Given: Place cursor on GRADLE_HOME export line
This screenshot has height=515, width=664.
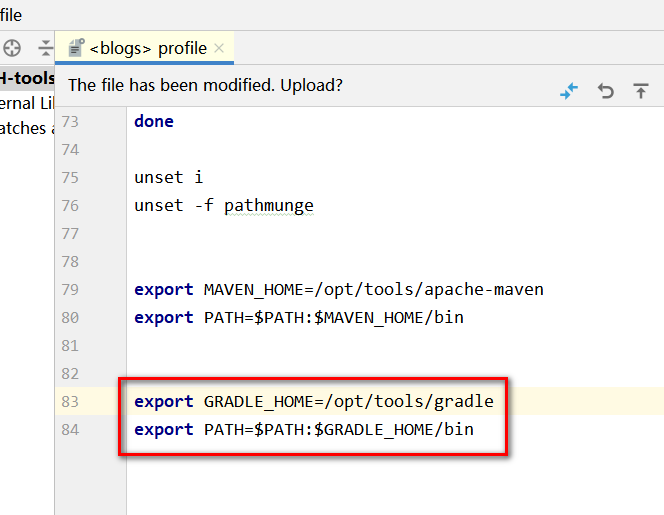Looking at the screenshot, I should (314, 401).
